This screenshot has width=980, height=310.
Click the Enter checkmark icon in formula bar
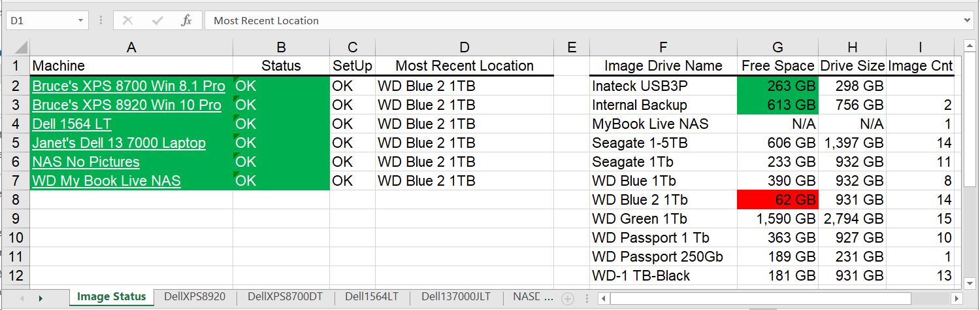point(157,21)
